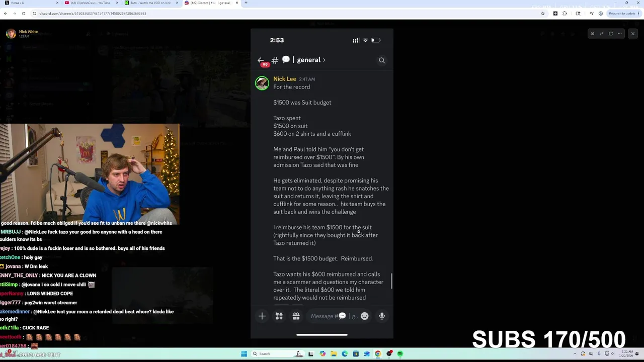Click 'SUBS 170/500' overlay counter

[548, 339]
